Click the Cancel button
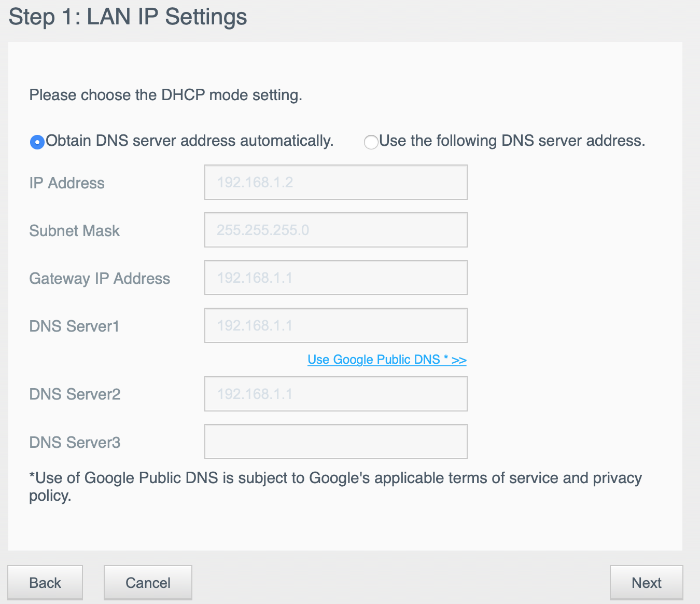The width and height of the screenshot is (700, 604). tap(148, 583)
